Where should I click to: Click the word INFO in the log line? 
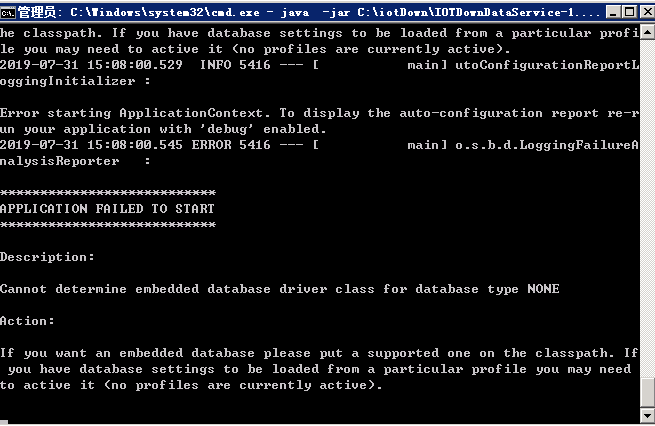[x=216, y=65]
